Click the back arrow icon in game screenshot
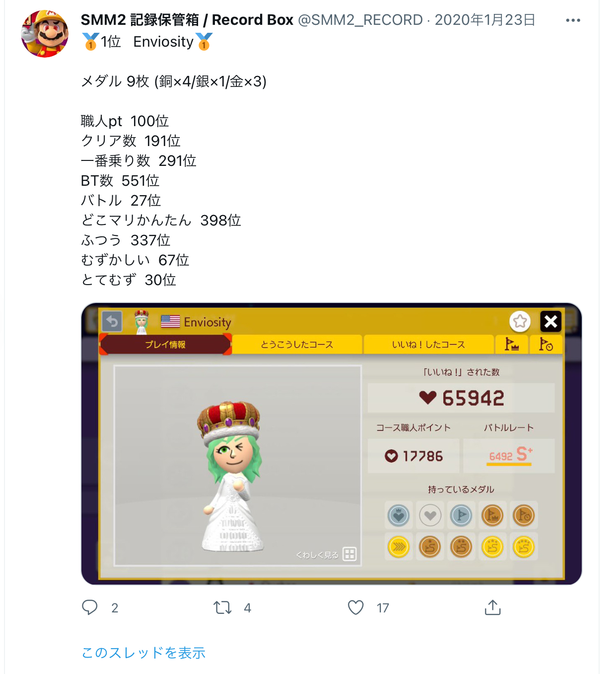The image size is (616, 674). pos(112,322)
